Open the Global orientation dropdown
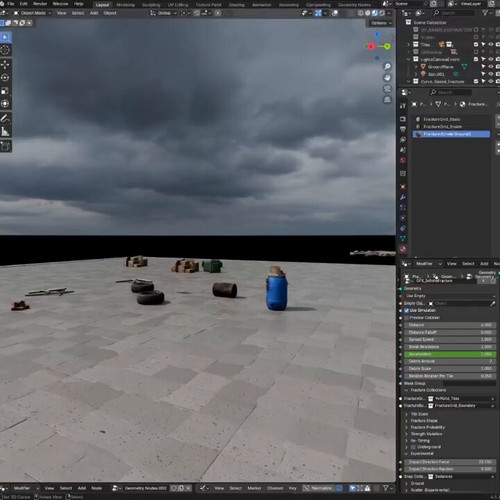Screen dimensions: 500x500 coord(163,13)
